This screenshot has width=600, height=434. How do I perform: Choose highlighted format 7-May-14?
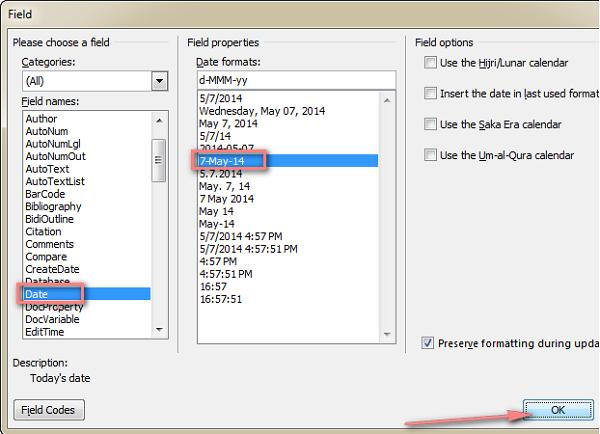tap(289, 161)
